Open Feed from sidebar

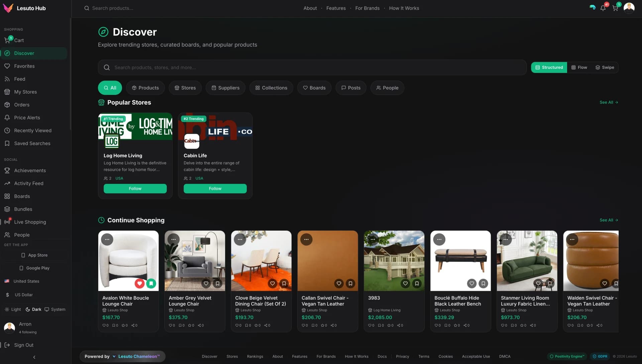click(33, 79)
